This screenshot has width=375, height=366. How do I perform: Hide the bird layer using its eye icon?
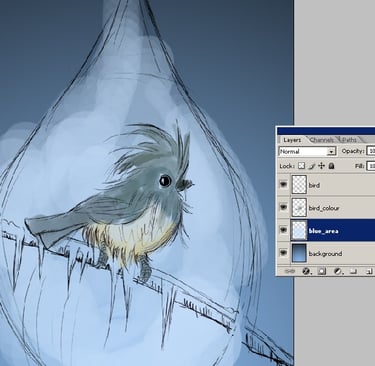click(x=283, y=184)
